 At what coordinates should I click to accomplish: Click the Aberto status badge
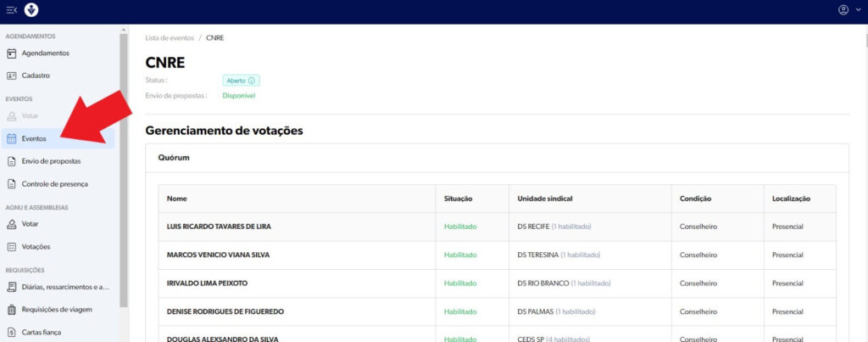[x=240, y=81]
